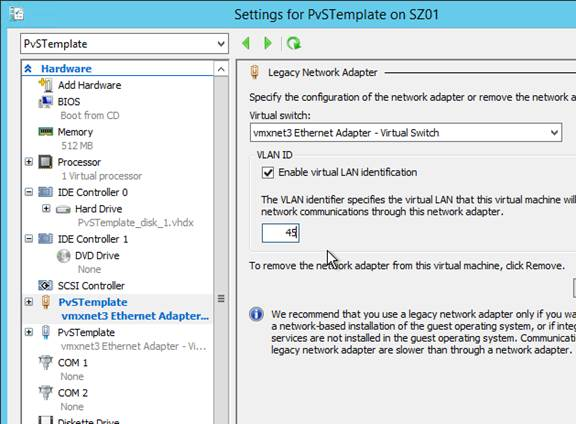Uncheck Enable virtual LAN identification
The image size is (576, 424).
(x=268, y=173)
